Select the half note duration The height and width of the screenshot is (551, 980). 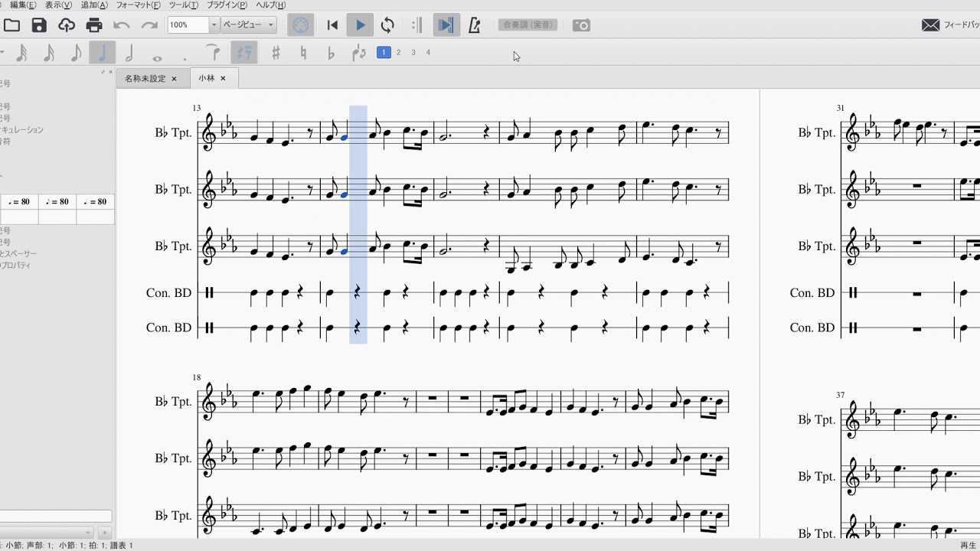point(129,53)
